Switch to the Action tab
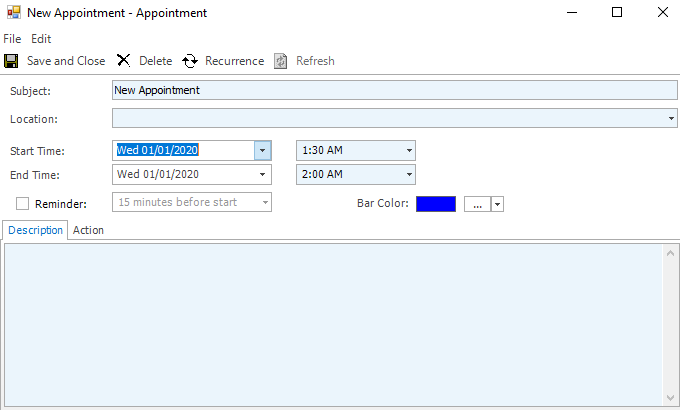The width and height of the screenshot is (680, 410). [88, 230]
